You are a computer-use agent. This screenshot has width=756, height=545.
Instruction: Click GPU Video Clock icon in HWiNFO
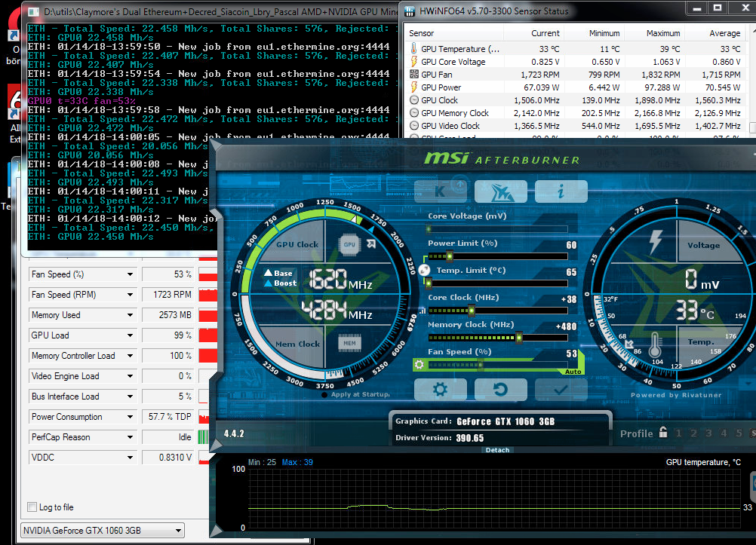[x=413, y=125]
